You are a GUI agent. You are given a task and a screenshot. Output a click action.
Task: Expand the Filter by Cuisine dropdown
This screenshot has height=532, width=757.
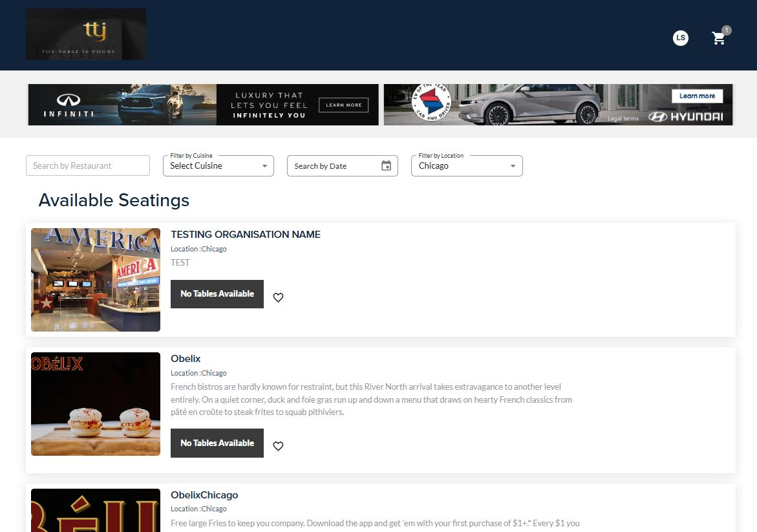219,165
